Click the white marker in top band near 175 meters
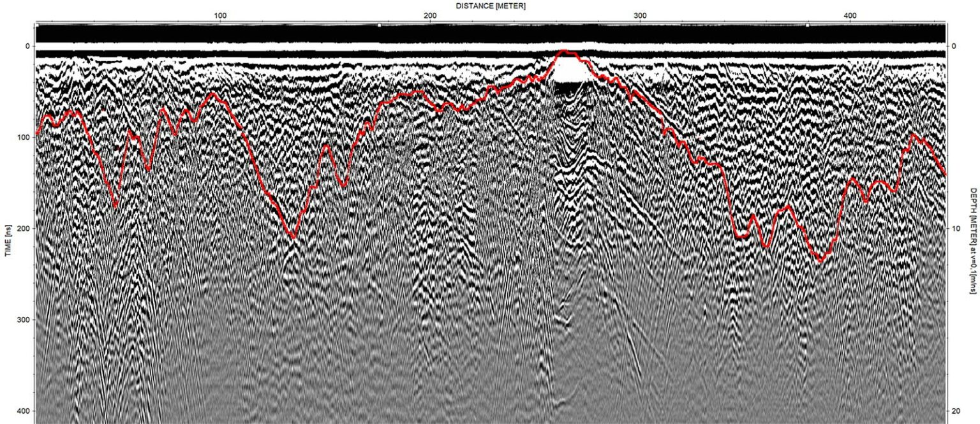980x424 pixels. [x=379, y=26]
